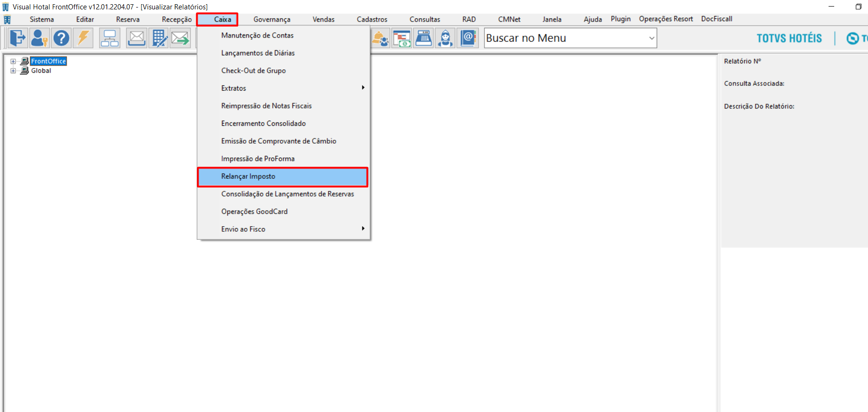The image size is (868, 412).
Task: Click the application icon in menu bar
Action: pos(7,20)
